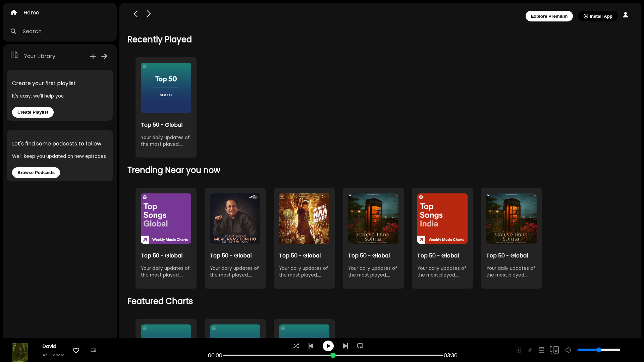Viewport: 644px width, 362px height.
Task: Adjust the volume slider
Action: [599, 350]
